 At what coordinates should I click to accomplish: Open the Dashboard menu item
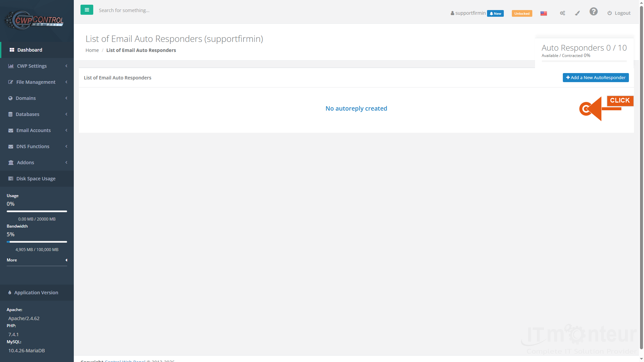click(x=37, y=50)
